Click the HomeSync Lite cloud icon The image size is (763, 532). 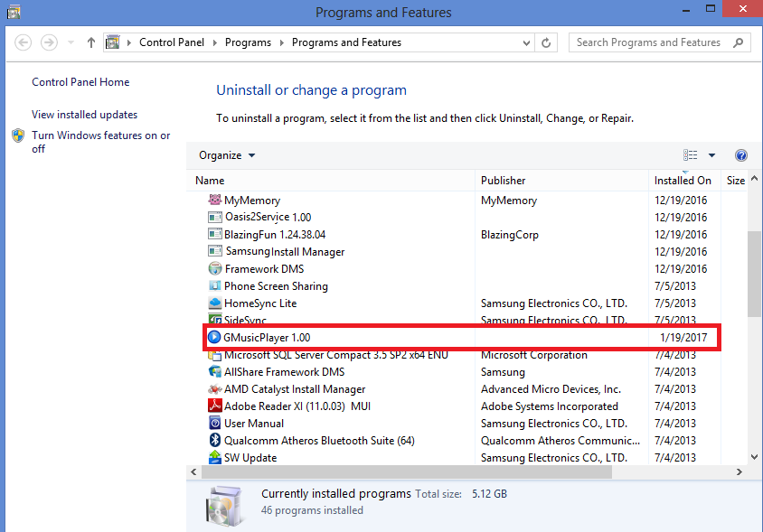click(215, 303)
